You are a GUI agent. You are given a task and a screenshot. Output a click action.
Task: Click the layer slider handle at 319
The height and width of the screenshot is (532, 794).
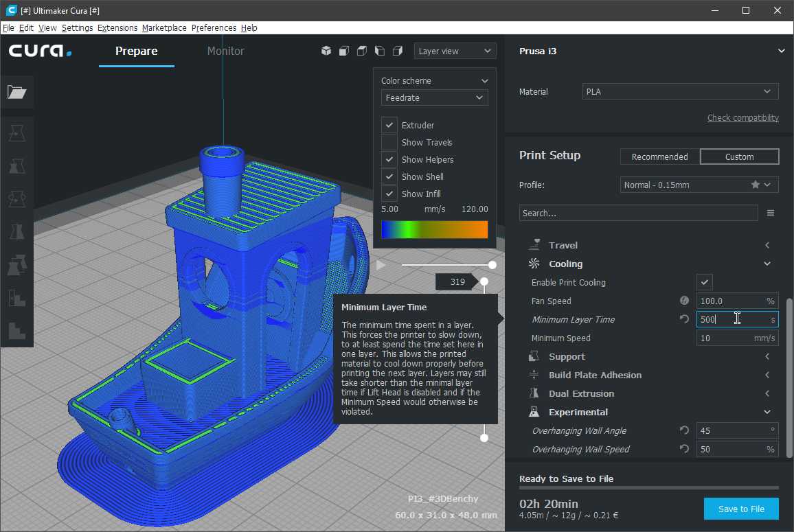[x=484, y=281]
